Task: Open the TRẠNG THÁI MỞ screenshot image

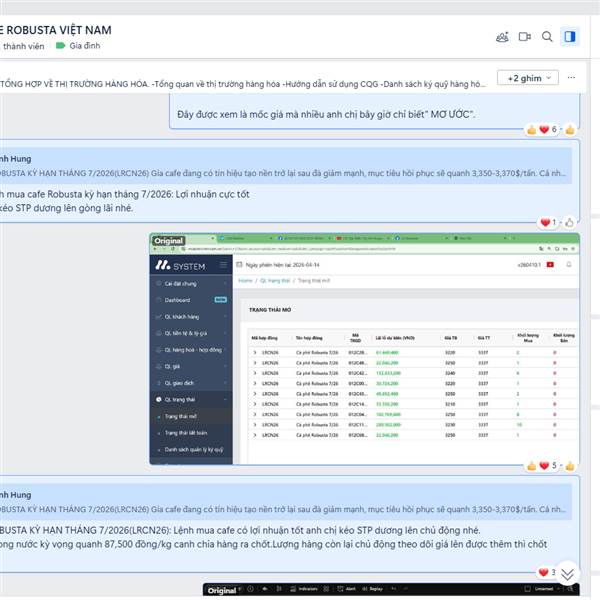Action: point(364,349)
